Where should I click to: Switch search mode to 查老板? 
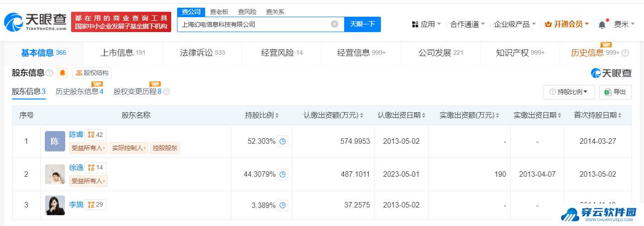pos(219,12)
